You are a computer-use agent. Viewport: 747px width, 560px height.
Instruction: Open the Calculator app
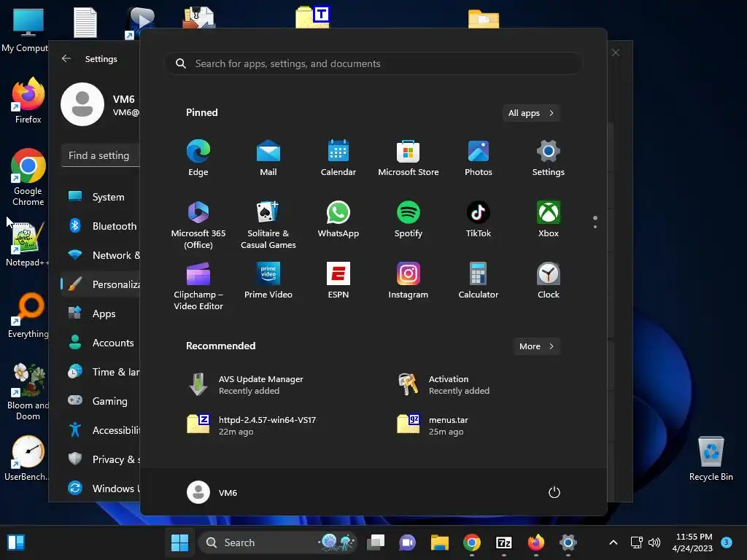479,281
